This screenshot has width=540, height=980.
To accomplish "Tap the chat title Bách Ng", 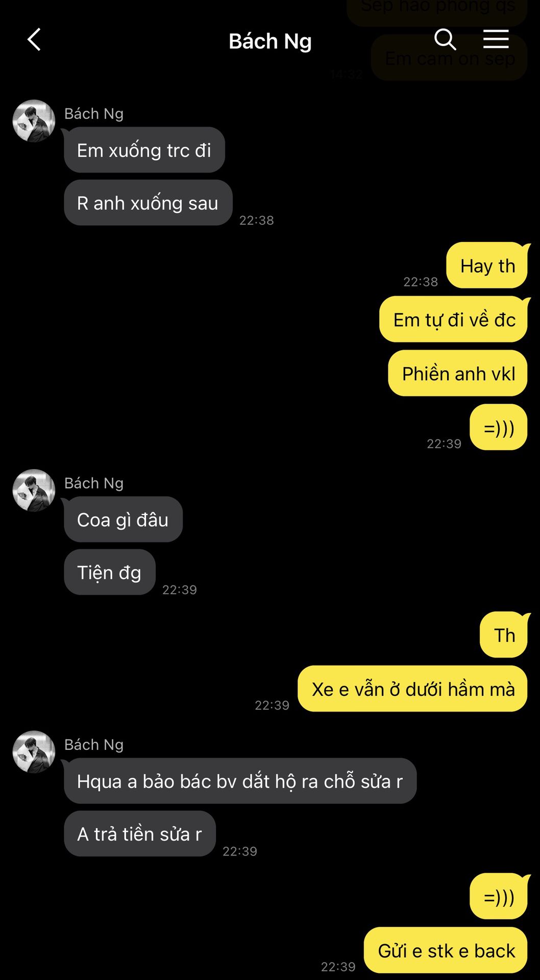I will [x=270, y=41].
